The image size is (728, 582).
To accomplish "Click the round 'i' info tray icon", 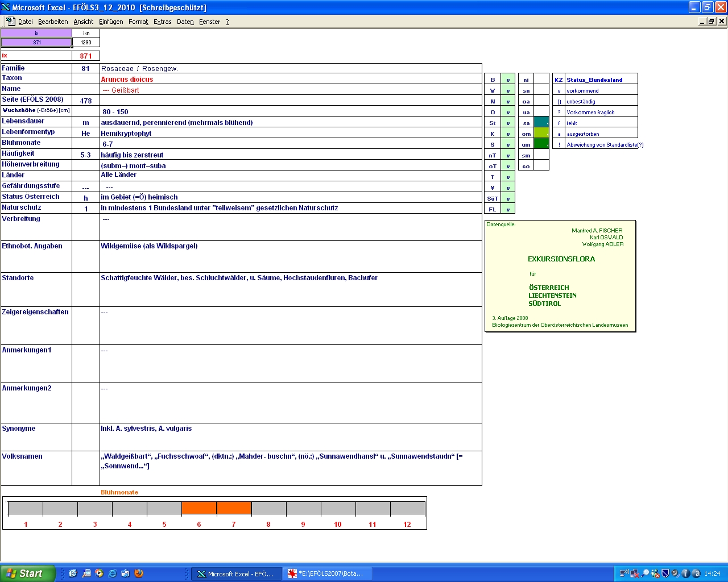I will 686,573.
